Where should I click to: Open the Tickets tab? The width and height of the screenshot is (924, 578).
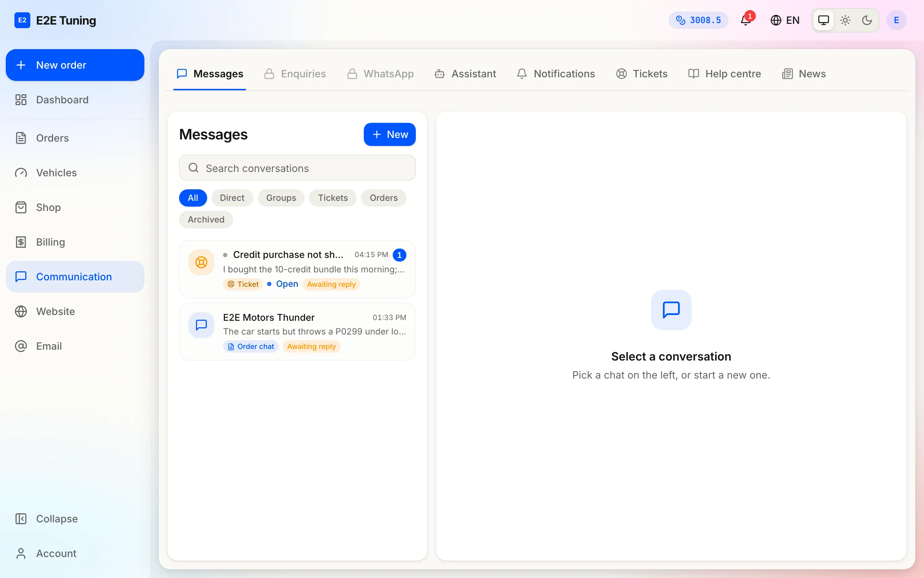tap(641, 74)
